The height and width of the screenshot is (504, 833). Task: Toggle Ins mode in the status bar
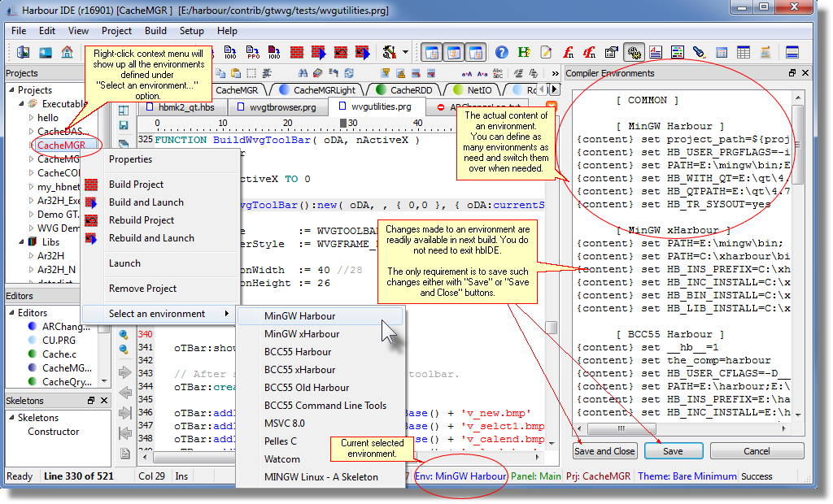click(181, 476)
